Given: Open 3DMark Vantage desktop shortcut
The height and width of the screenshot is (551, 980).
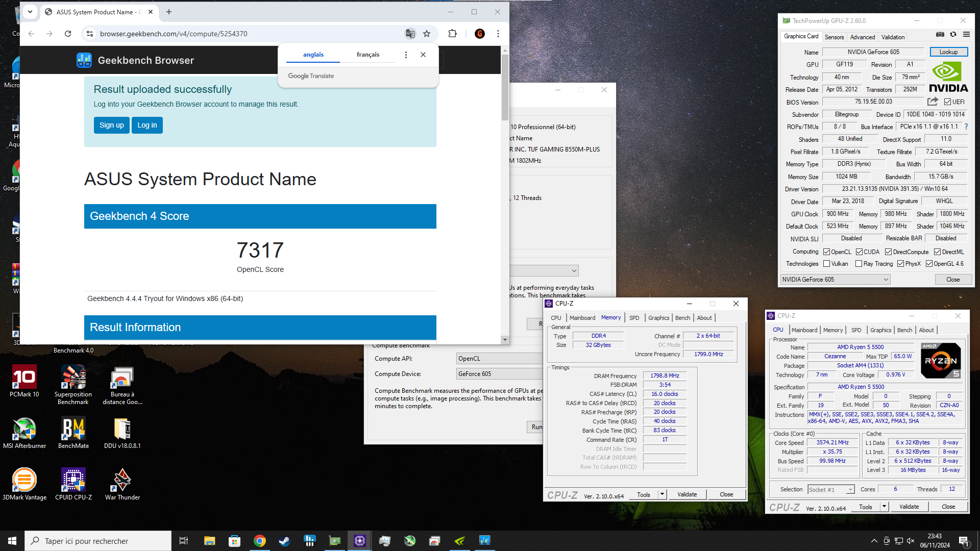Looking at the screenshot, I should tap(24, 484).
